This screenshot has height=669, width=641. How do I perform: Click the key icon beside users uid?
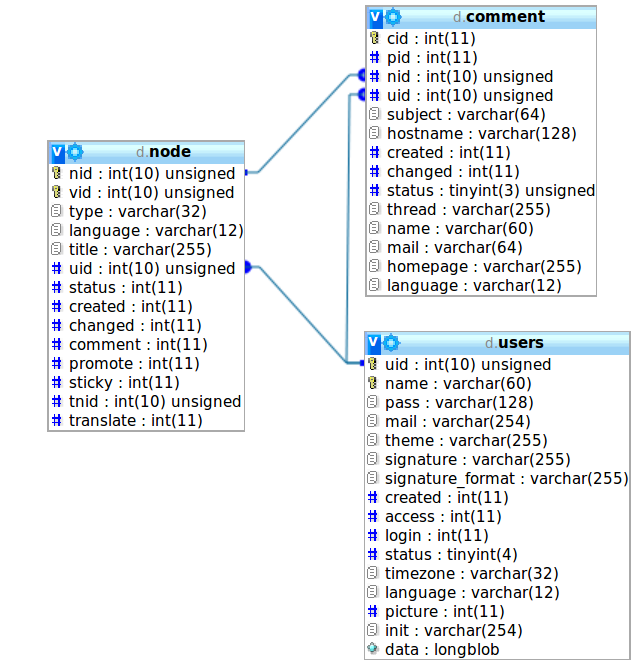(x=373, y=364)
